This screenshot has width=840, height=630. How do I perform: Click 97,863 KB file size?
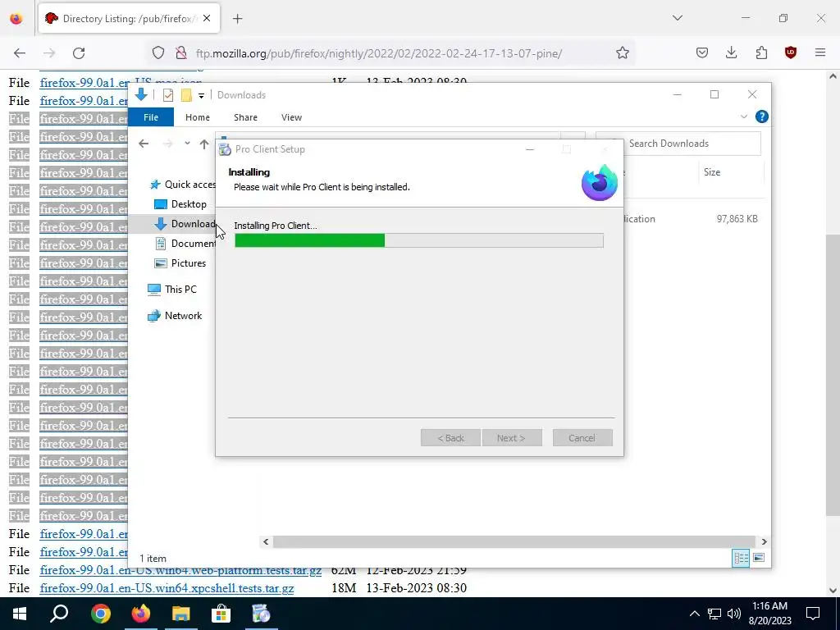click(737, 218)
